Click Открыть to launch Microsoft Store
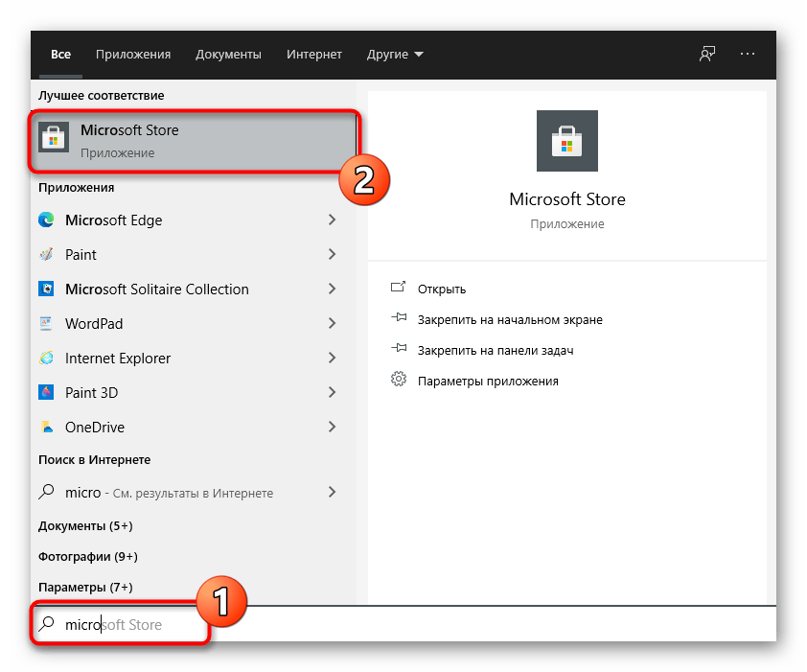This screenshot has height=672, width=807. (x=441, y=289)
